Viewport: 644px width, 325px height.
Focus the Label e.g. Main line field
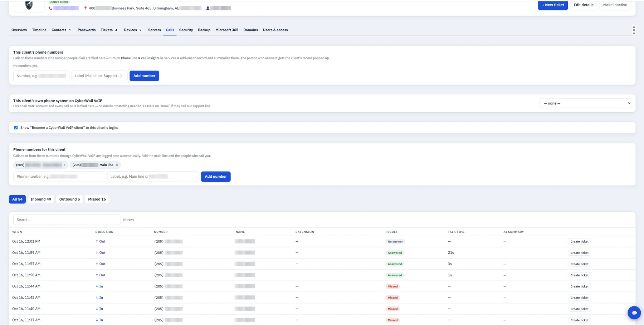[x=153, y=177]
